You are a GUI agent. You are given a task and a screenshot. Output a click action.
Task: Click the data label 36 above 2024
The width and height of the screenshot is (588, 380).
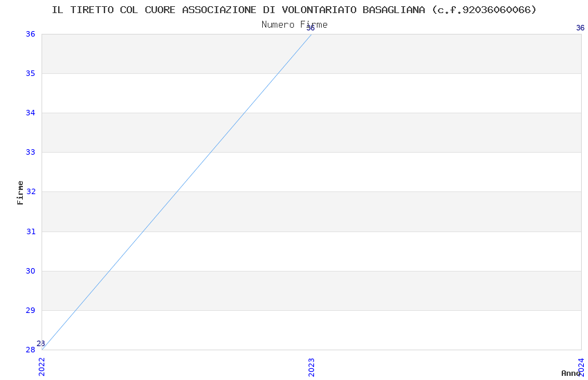coord(580,28)
